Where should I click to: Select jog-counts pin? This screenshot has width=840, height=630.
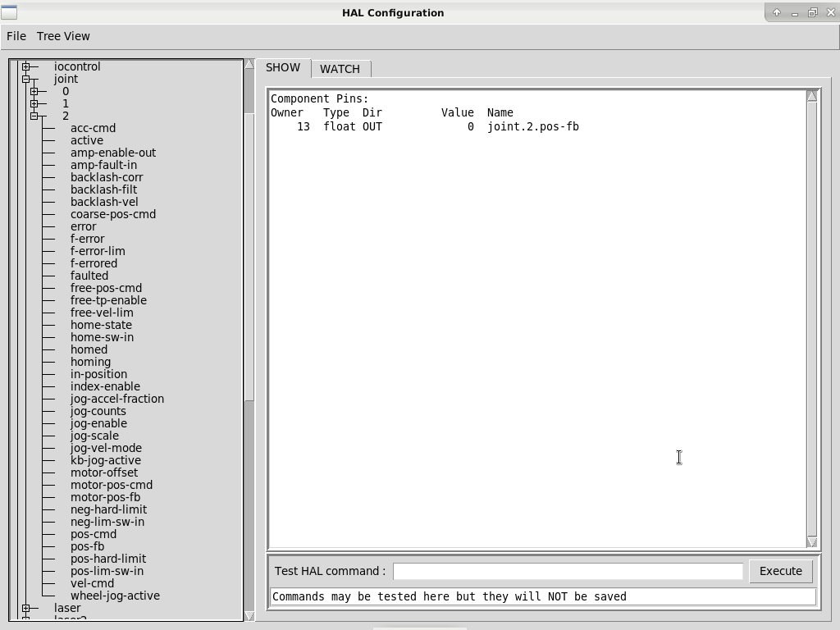pyautogui.click(x=98, y=412)
